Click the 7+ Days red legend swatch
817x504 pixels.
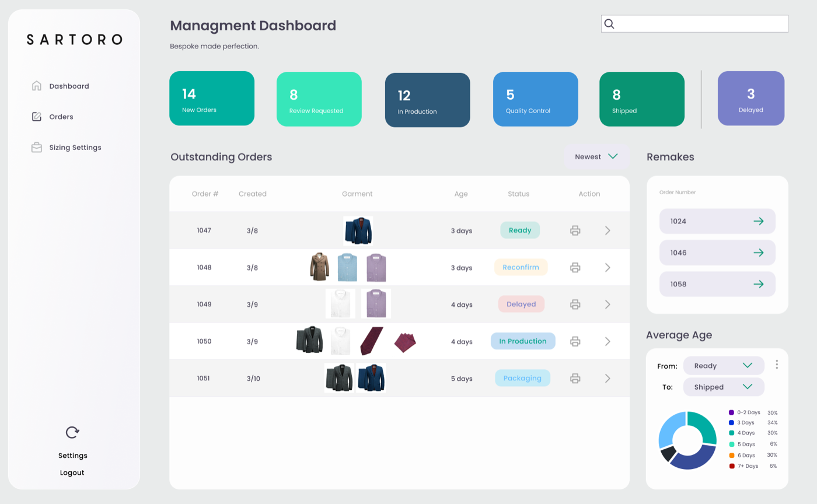[x=731, y=466]
